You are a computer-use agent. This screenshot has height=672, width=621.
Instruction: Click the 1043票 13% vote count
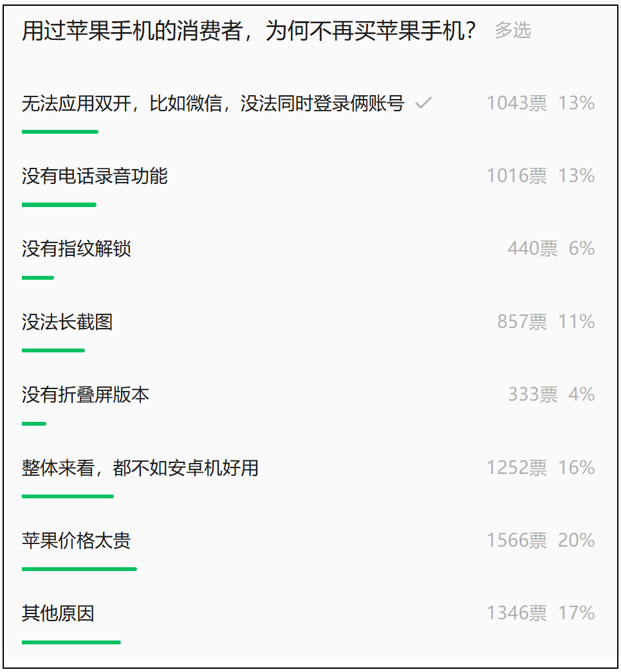click(541, 104)
